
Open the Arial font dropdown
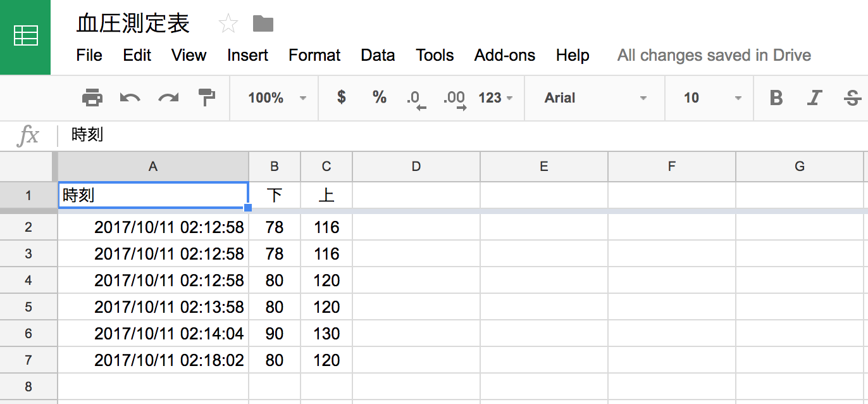tap(595, 98)
